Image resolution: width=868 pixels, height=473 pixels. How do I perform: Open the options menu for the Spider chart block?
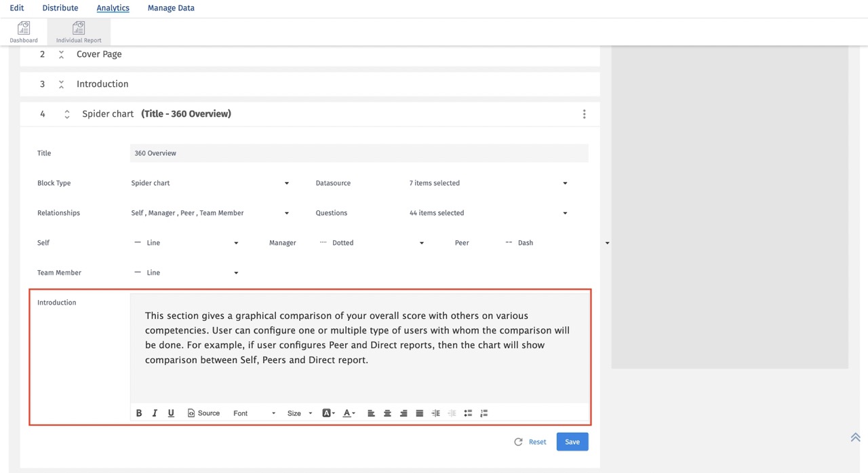[x=584, y=113]
